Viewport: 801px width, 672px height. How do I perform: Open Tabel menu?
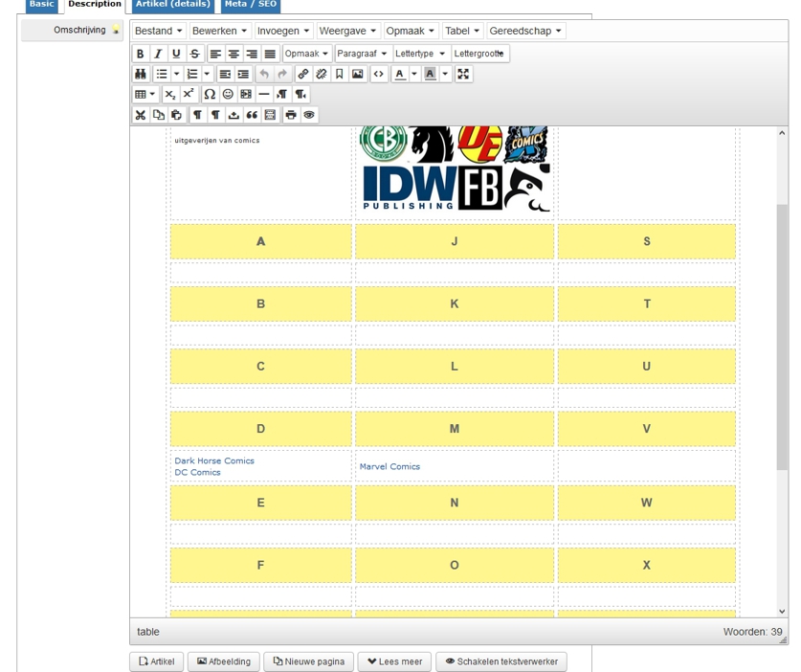462,31
